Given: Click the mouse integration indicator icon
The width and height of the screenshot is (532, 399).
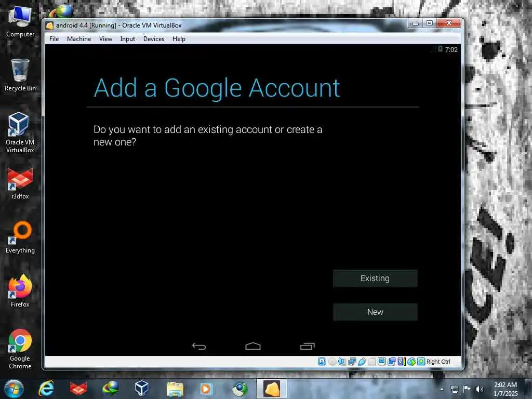Looking at the screenshot, I should (411, 362).
